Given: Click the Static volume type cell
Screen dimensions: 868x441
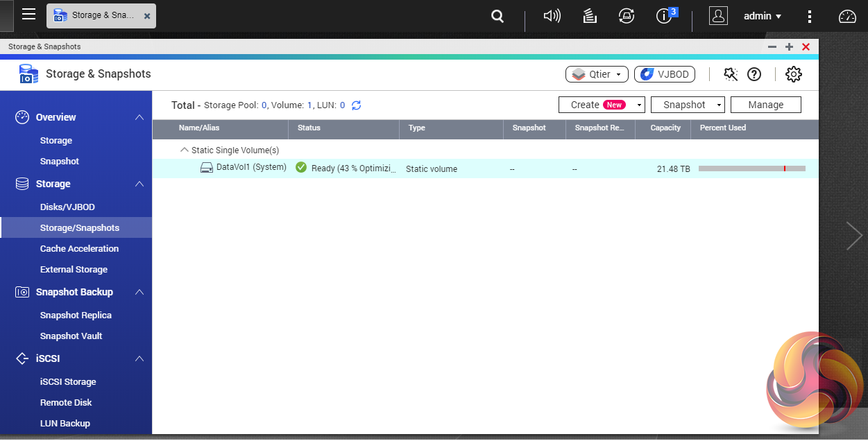Looking at the screenshot, I should pyautogui.click(x=432, y=169).
